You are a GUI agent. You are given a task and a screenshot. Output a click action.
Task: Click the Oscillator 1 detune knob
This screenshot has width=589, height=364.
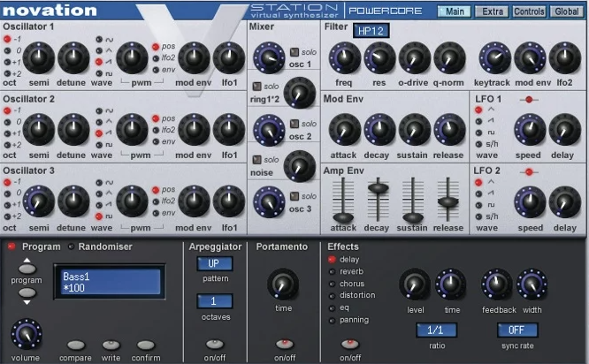click(x=73, y=58)
